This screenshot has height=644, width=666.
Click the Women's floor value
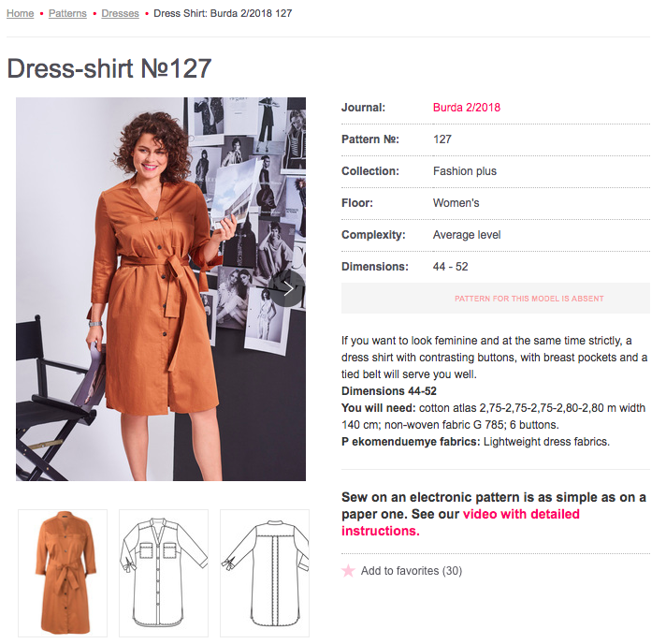456,203
